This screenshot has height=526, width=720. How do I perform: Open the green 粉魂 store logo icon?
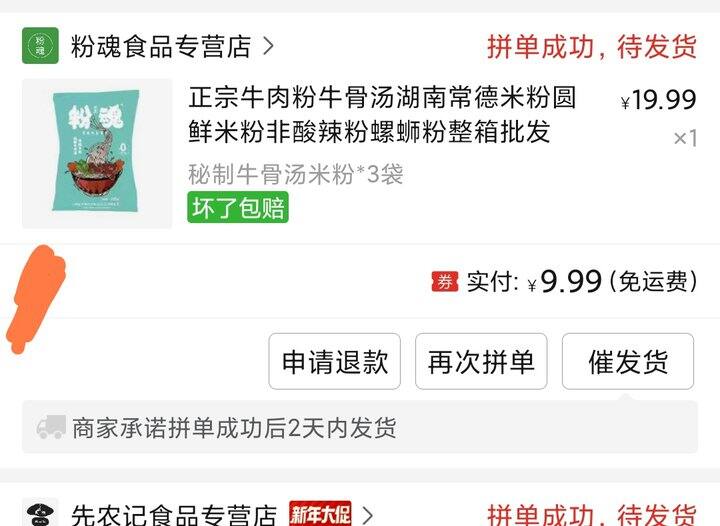pyautogui.click(x=40, y=45)
